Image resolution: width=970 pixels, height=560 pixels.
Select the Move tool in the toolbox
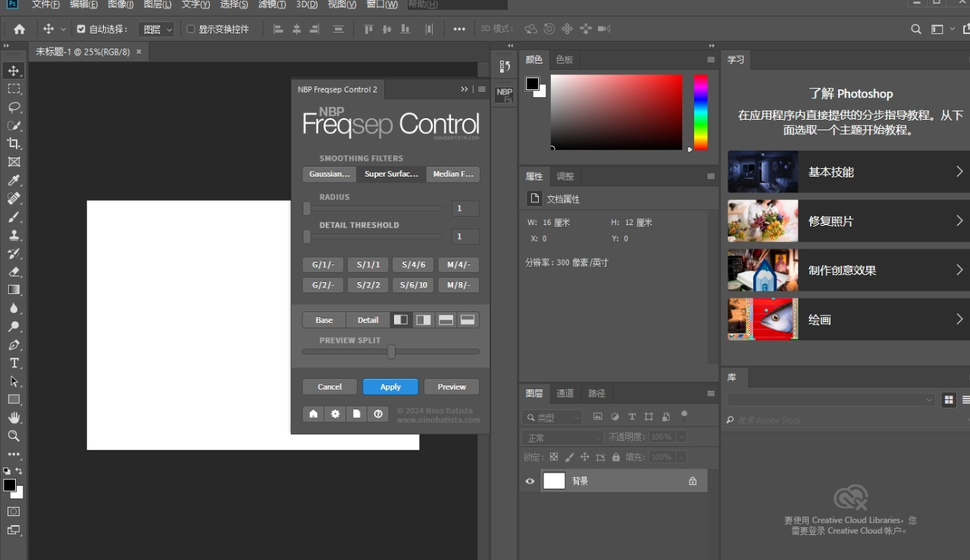point(14,70)
